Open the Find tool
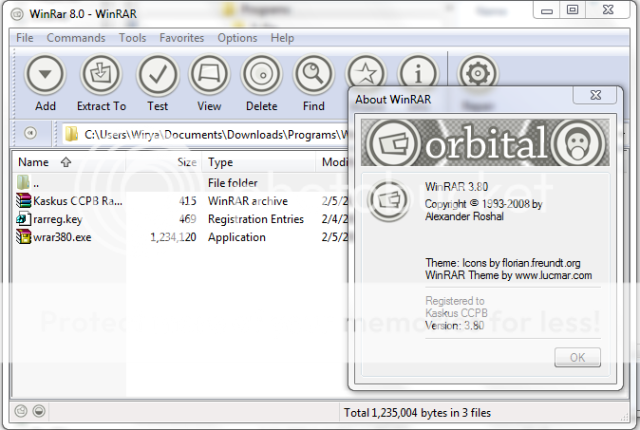The image size is (640, 430). pyautogui.click(x=313, y=75)
